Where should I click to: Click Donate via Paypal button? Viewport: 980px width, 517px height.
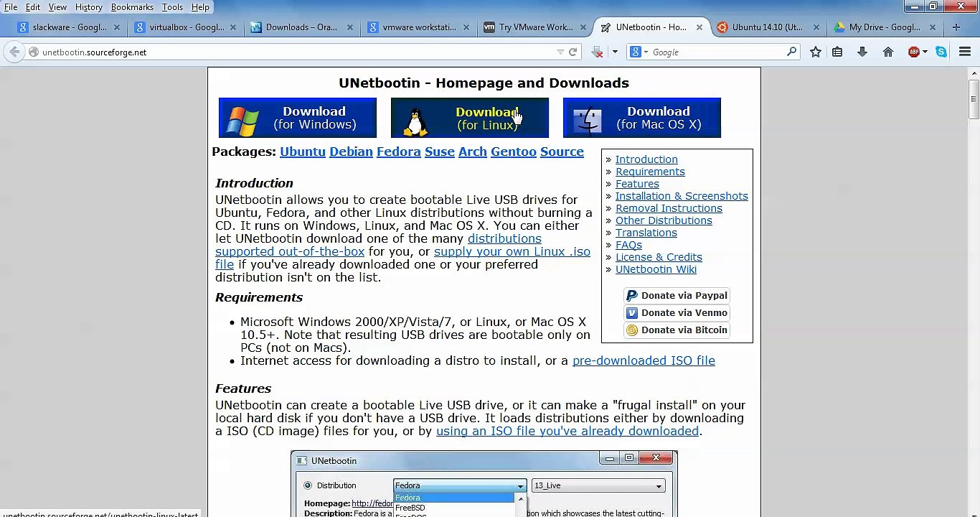click(677, 295)
